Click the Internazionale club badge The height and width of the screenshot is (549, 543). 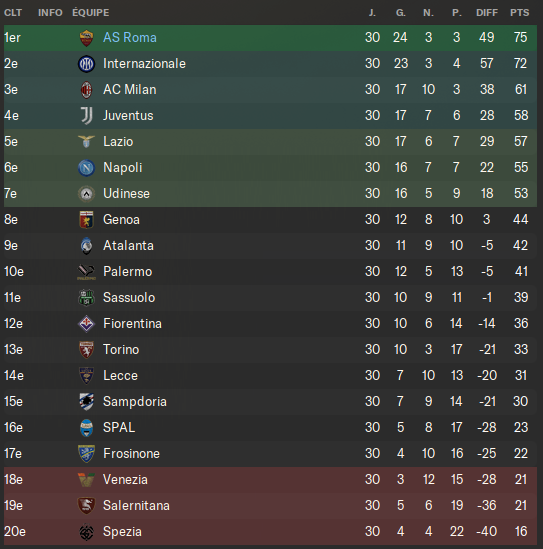point(86,64)
